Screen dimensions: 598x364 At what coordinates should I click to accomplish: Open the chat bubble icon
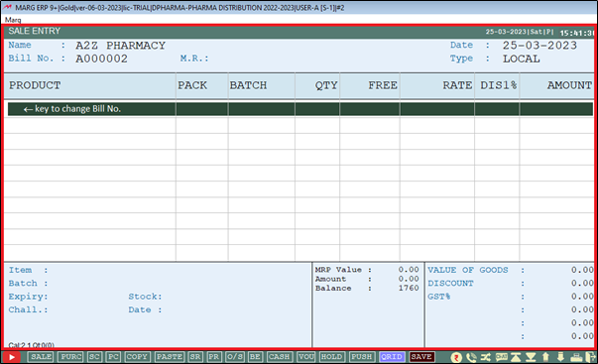pos(501,357)
